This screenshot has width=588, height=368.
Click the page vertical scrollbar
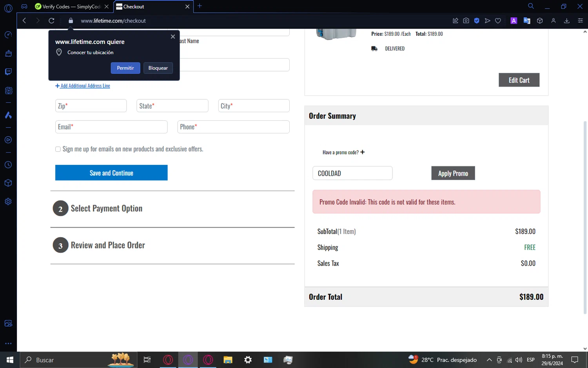coord(585,217)
